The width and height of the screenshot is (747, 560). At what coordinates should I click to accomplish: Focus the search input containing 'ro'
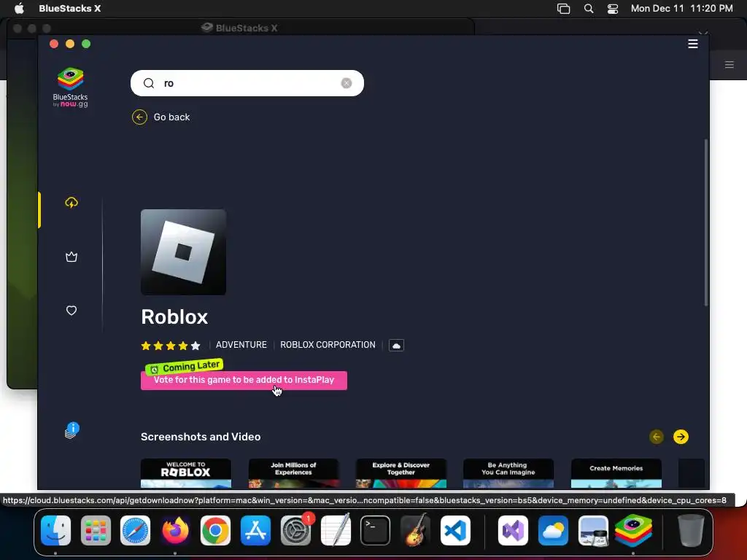point(247,83)
